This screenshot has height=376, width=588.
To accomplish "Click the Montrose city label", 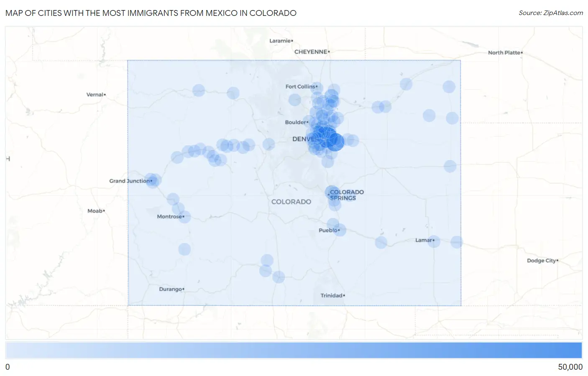I will click(170, 216).
